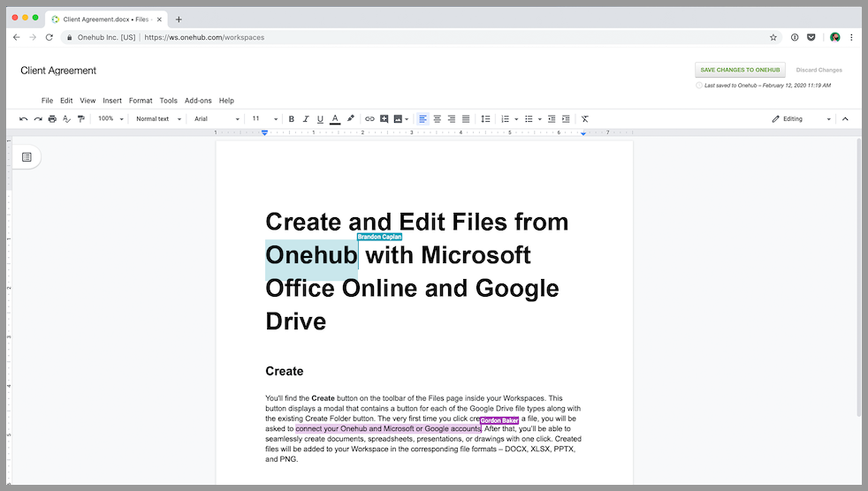Screen dimensions: 868x491
Task: Open the Chrome three-dot menu
Action: (x=851, y=38)
